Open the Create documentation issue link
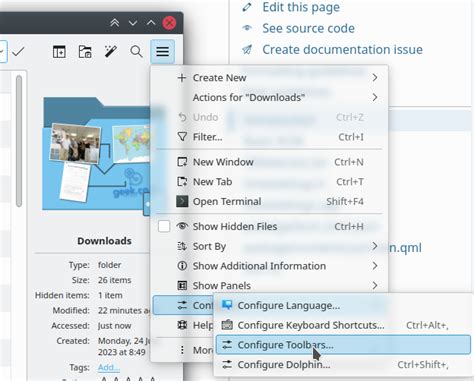Image resolution: width=474 pixels, height=381 pixels. pyautogui.click(x=342, y=50)
